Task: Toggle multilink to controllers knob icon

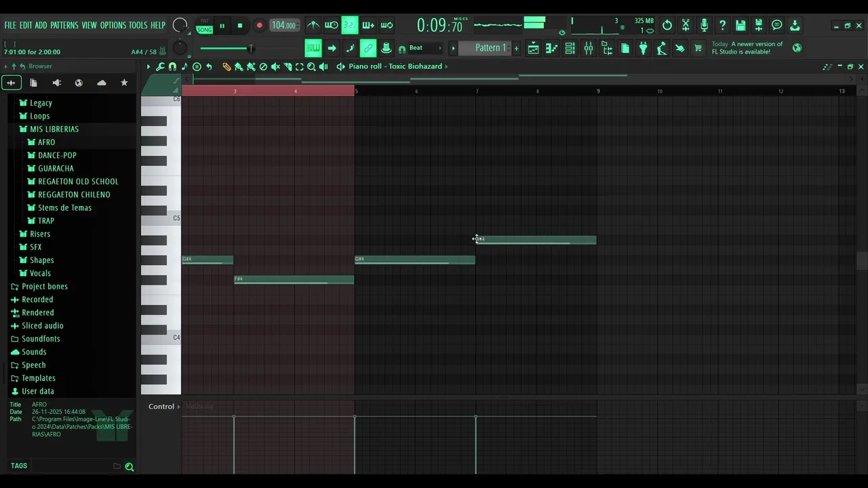Action: 387,48
